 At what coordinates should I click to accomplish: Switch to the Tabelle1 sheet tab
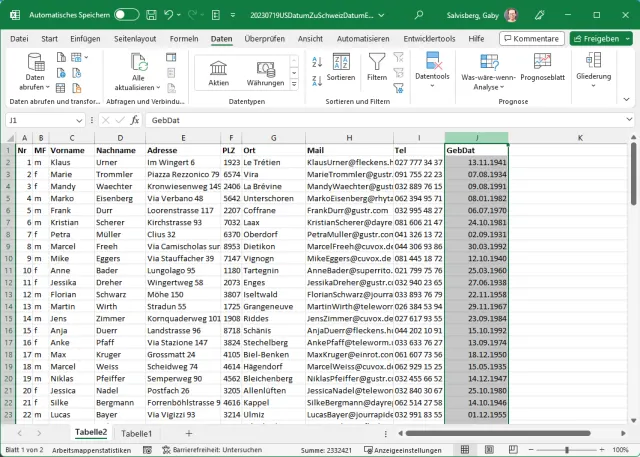point(137,433)
